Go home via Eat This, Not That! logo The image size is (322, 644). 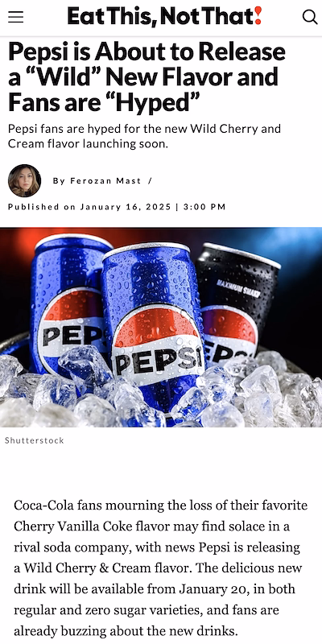[165, 16]
